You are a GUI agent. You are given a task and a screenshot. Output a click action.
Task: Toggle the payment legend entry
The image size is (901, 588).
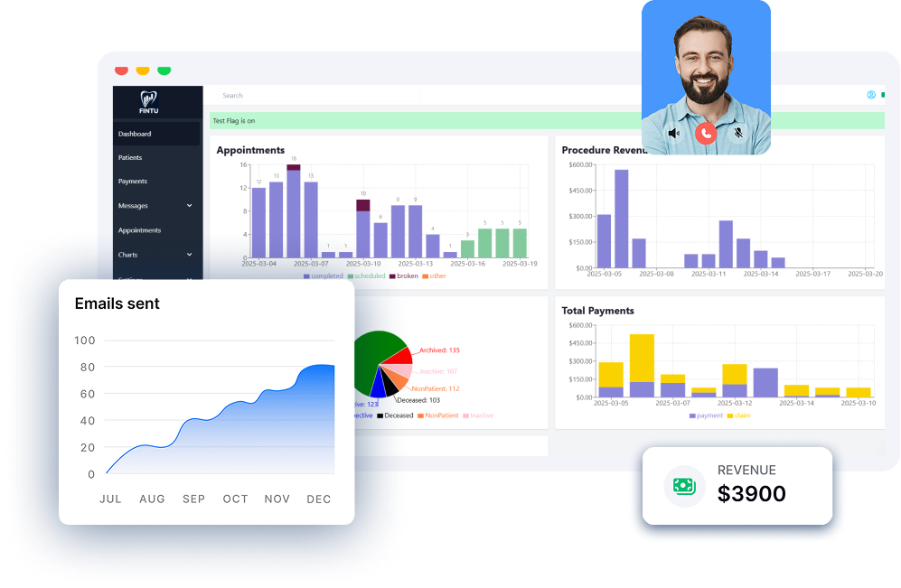[x=706, y=415]
